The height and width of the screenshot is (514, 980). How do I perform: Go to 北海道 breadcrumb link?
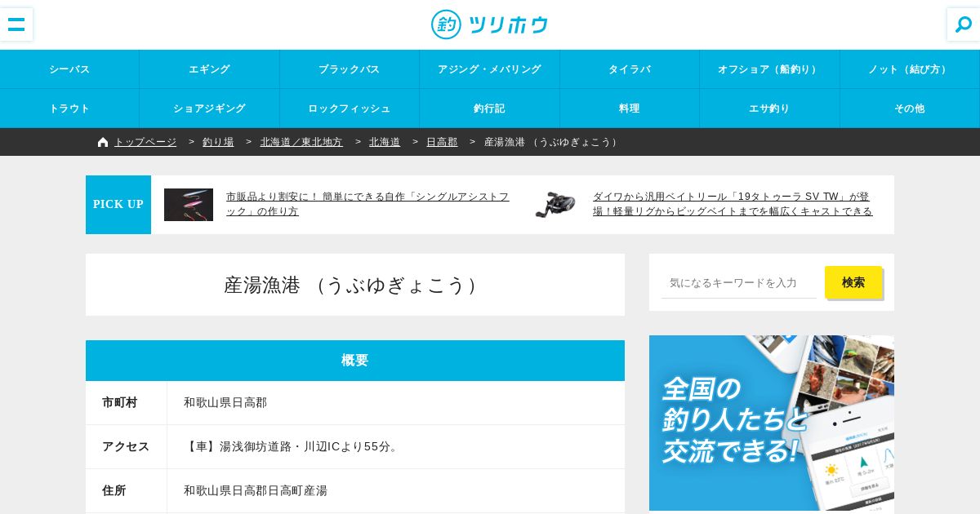385,142
